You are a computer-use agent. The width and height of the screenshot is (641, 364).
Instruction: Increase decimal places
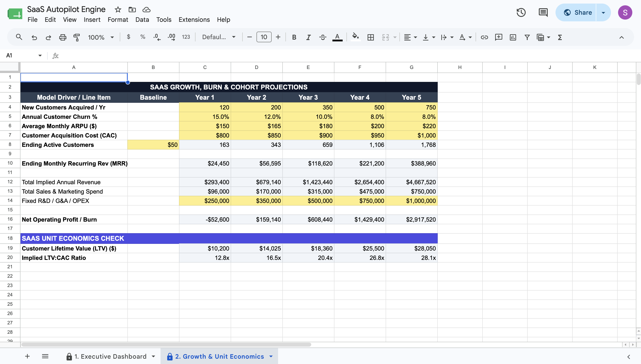[x=172, y=37]
